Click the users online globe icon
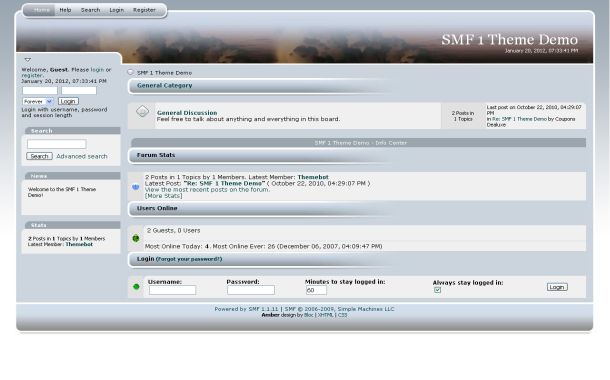This screenshot has height=380, width=610. 136,238
